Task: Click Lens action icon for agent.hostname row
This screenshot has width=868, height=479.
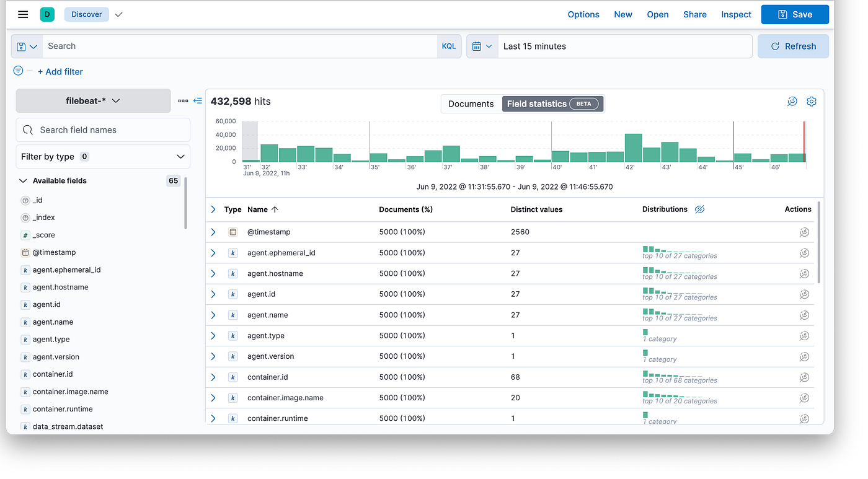Action: coord(804,273)
